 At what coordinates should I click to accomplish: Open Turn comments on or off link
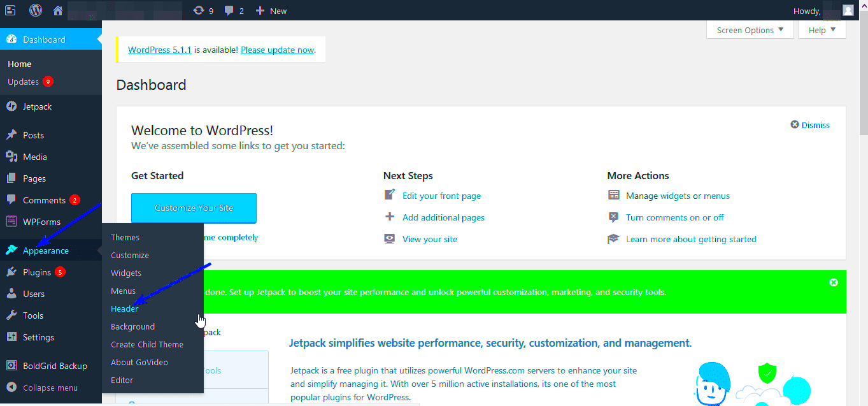(x=675, y=217)
